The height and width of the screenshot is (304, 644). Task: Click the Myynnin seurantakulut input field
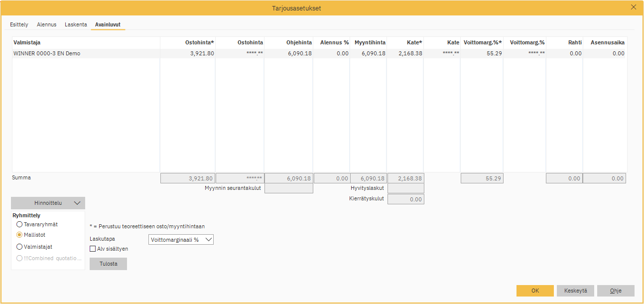[289, 188]
